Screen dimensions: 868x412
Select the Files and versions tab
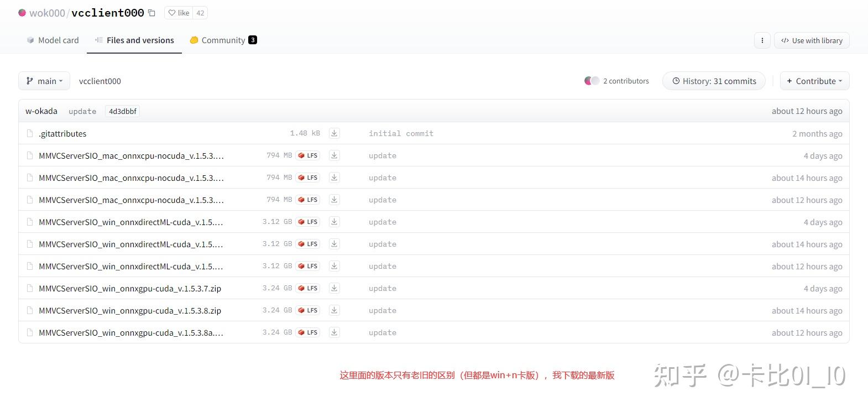coord(134,40)
